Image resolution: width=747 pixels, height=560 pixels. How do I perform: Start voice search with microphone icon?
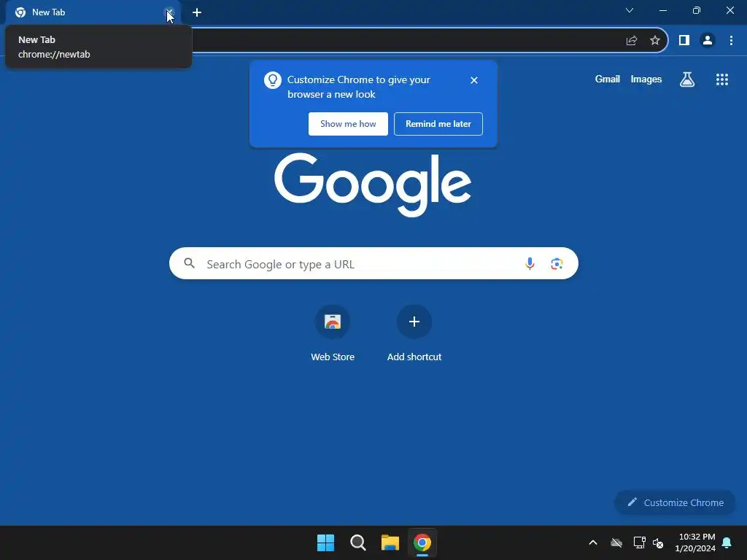[530, 263]
